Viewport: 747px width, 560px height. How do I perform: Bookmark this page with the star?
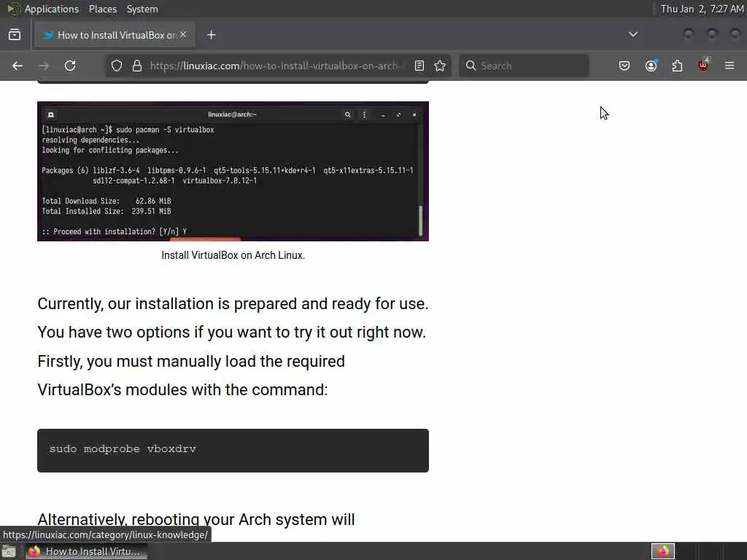coord(440,66)
